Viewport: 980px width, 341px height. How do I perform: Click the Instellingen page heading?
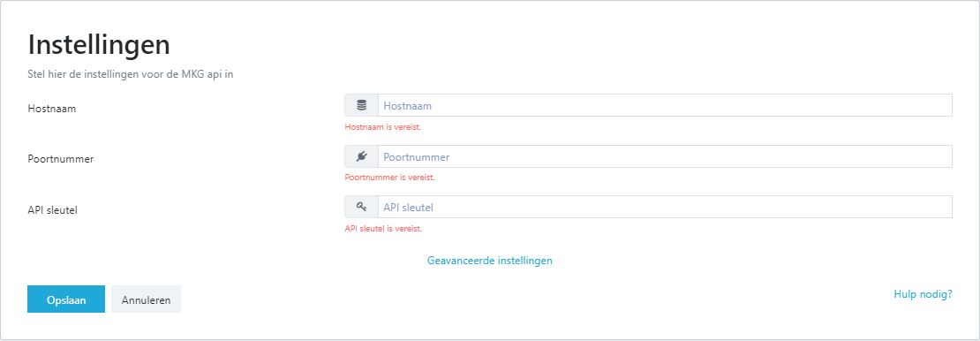(99, 45)
